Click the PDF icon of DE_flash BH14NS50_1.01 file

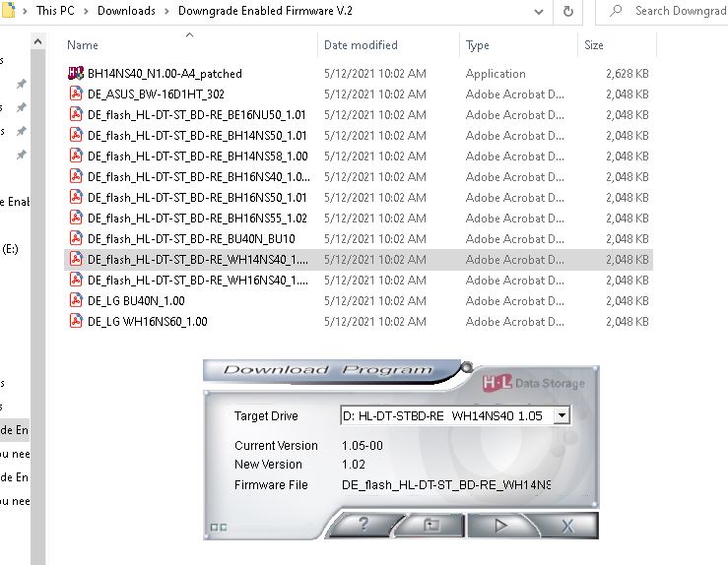(x=76, y=135)
